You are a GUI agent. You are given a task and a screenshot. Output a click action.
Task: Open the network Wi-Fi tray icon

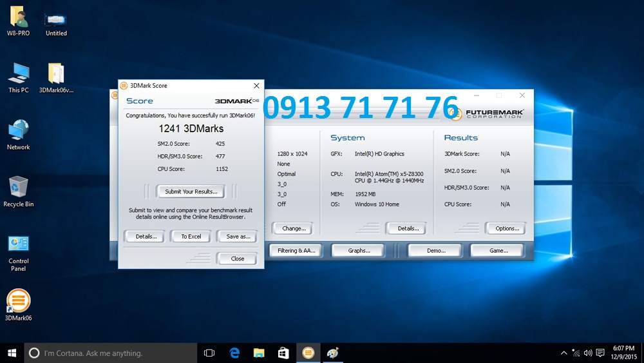pyautogui.click(x=576, y=353)
